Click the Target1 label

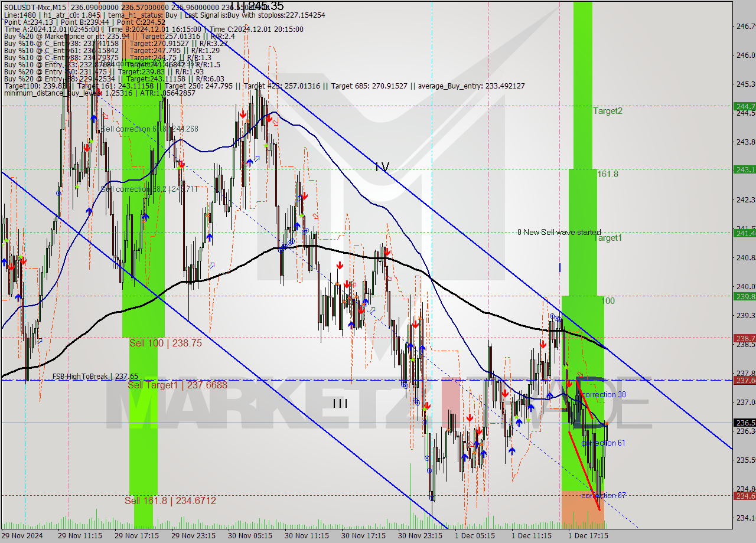(x=608, y=238)
